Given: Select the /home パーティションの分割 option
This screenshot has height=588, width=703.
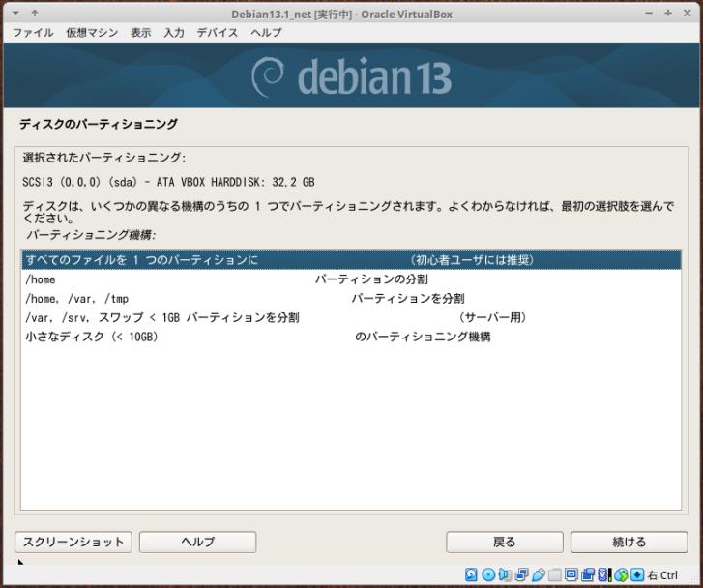Looking at the screenshot, I should pos(351,279).
